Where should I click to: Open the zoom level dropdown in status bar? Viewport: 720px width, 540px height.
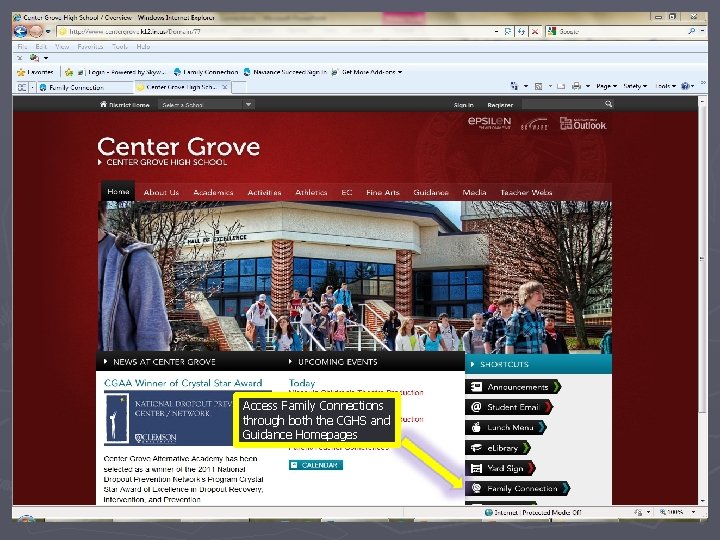693,512
